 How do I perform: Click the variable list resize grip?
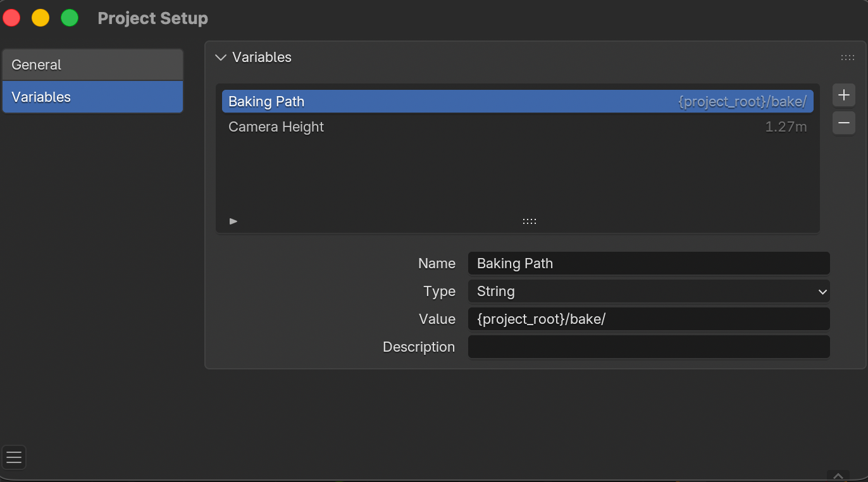(530, 221)
